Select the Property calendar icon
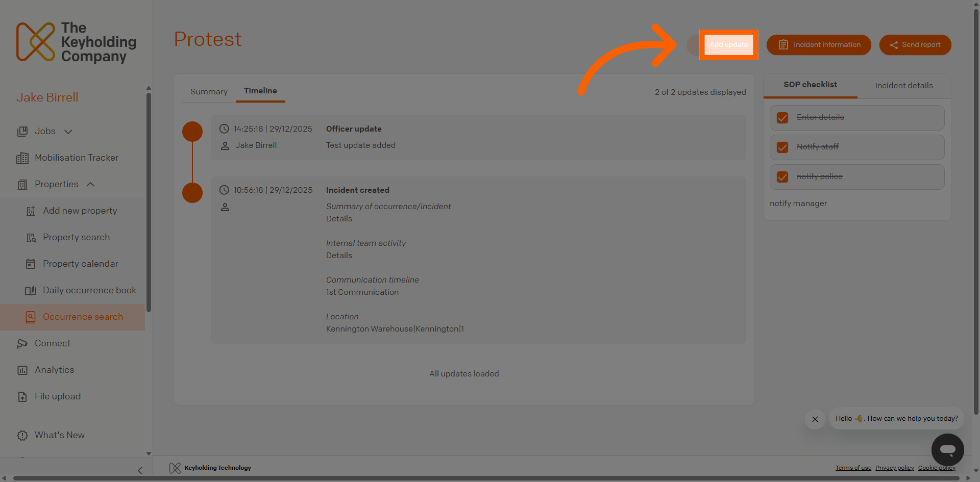980x482 pixels. click(31, 264)
